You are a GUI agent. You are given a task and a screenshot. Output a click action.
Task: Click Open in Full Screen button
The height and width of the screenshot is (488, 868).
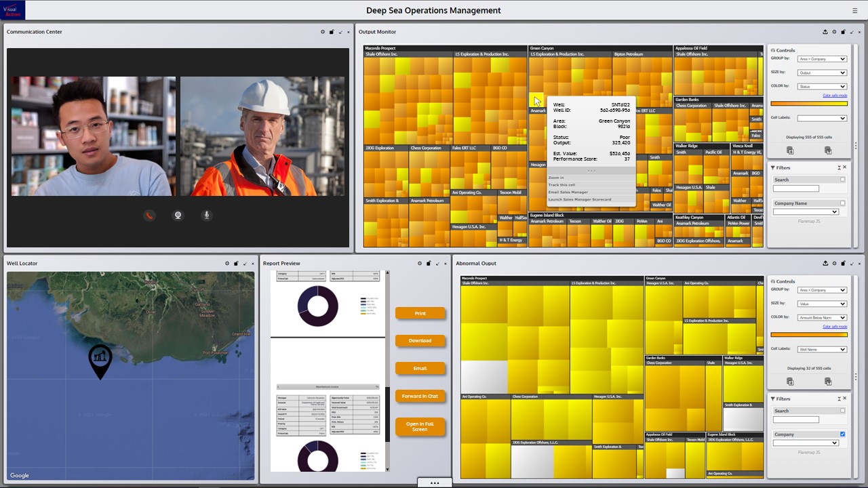coord(420,426)
